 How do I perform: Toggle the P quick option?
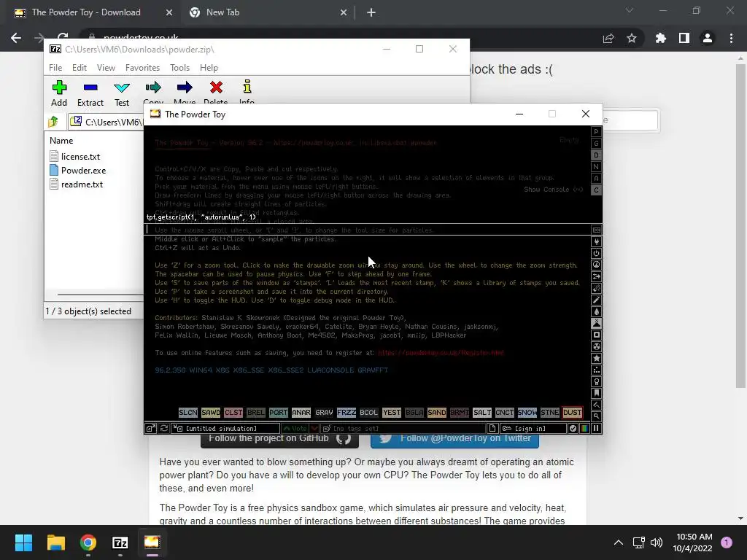pos(596,131)
